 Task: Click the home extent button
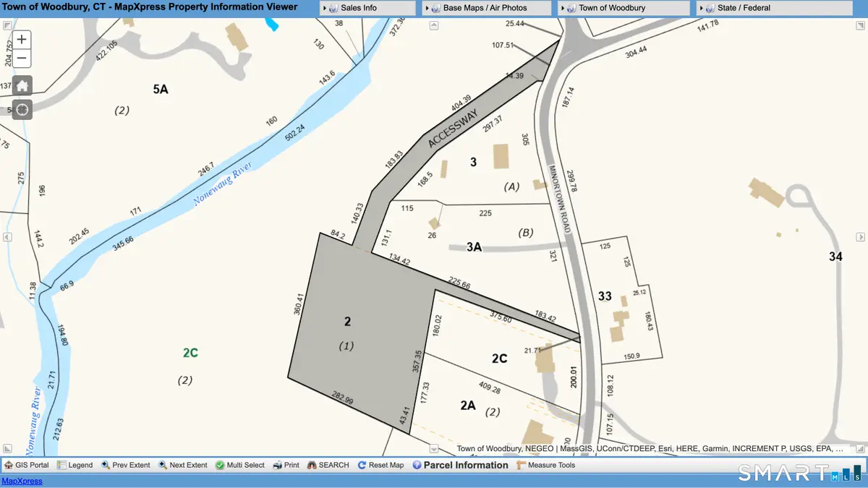(21, 85)
